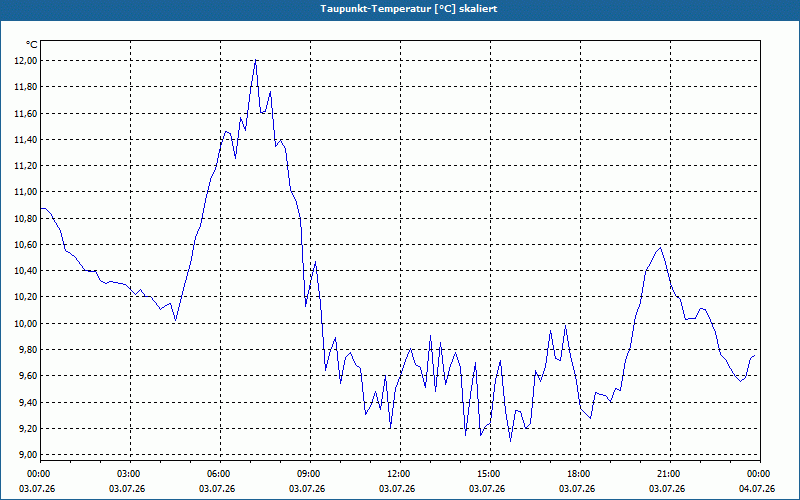Viewport: 800px width, 500px height.
Task: Click the 12,00 y-axis label
Action: [x=25, y=61]
